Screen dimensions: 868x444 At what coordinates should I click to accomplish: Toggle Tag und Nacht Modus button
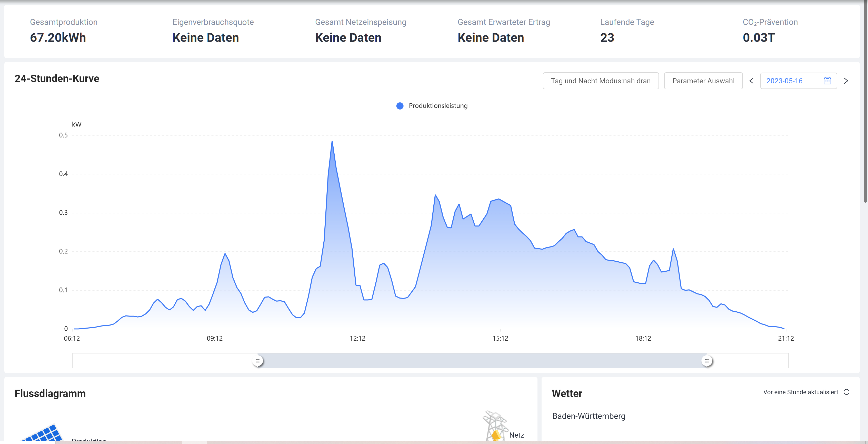pyautogui.click(x=601, y=81)
